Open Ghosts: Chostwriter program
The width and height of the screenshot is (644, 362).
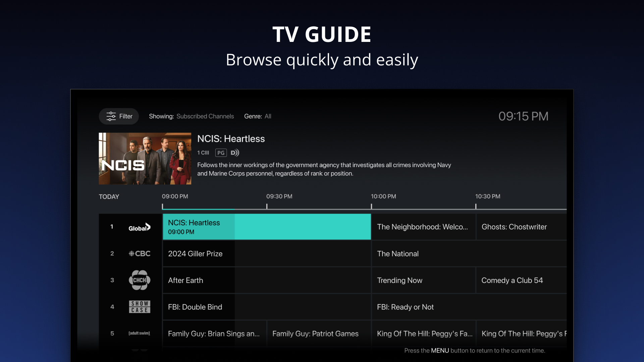tap(522, 227)
